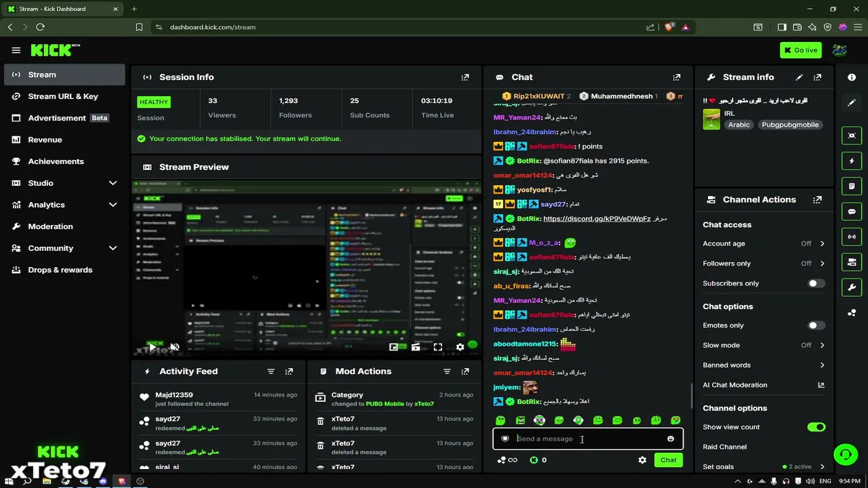This screenshot has height=488, width=868.
Task: Enable Subscribers only chat
Action: tap(816, 283)
